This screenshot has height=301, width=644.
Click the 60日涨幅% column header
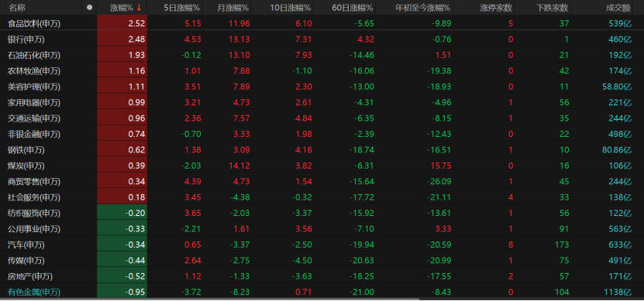click(x=353, y=8)
